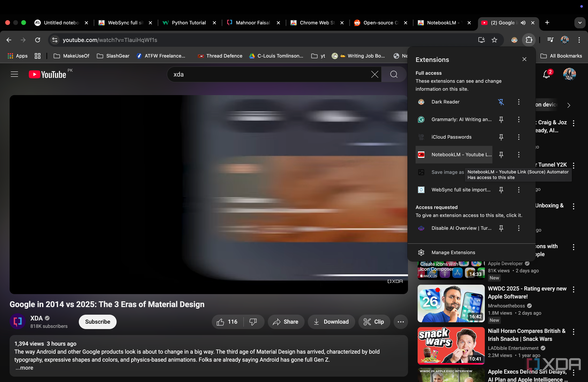
Task: Pin Disable AI Overview extension
Action: point(501,228)
